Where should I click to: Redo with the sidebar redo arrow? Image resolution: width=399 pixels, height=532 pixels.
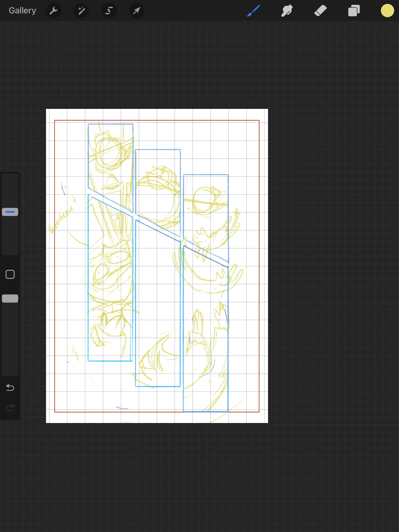(x=10, y=408)
